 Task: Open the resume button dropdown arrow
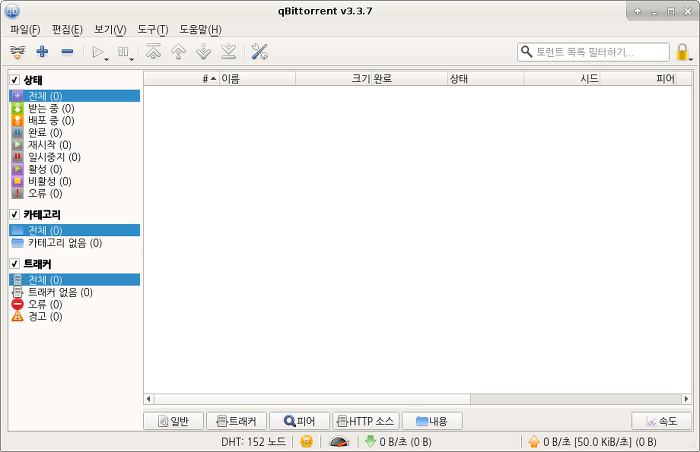pos(106,59)
